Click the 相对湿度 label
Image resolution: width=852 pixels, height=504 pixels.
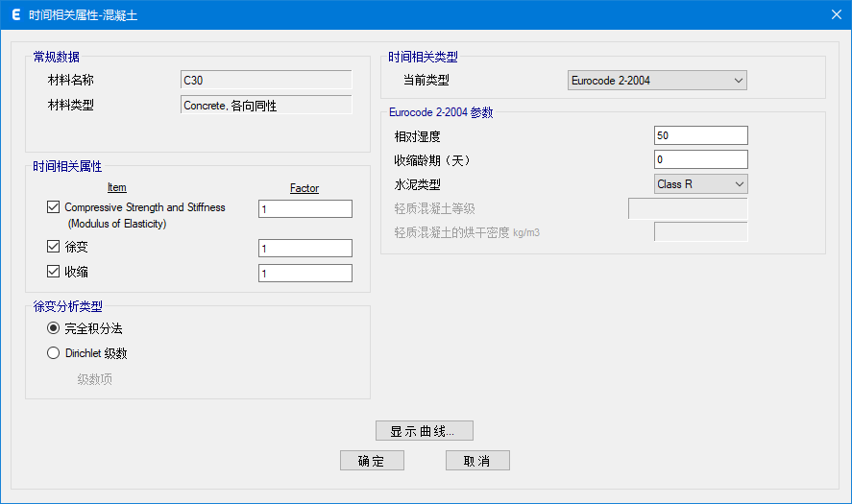[x=417, y=136]
